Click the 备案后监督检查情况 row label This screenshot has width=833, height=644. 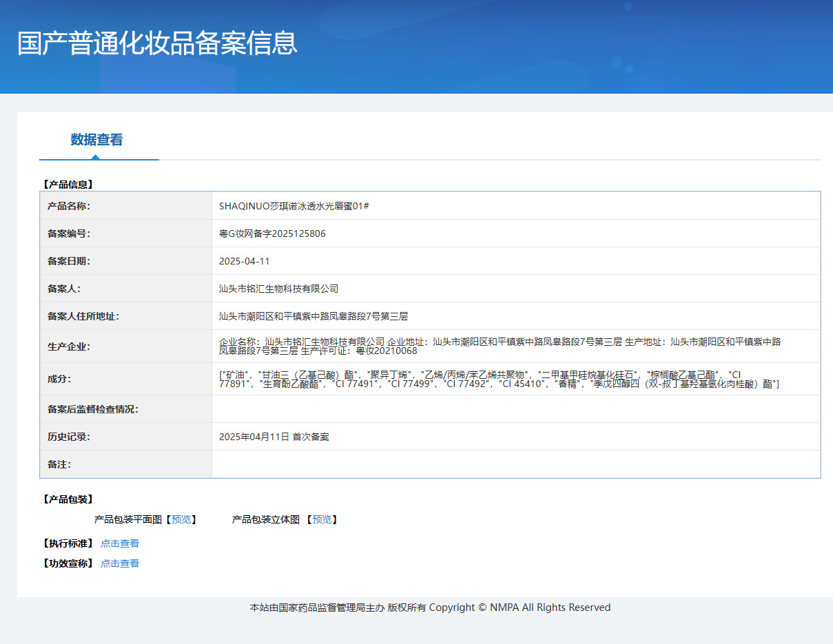tap(93, 409)
